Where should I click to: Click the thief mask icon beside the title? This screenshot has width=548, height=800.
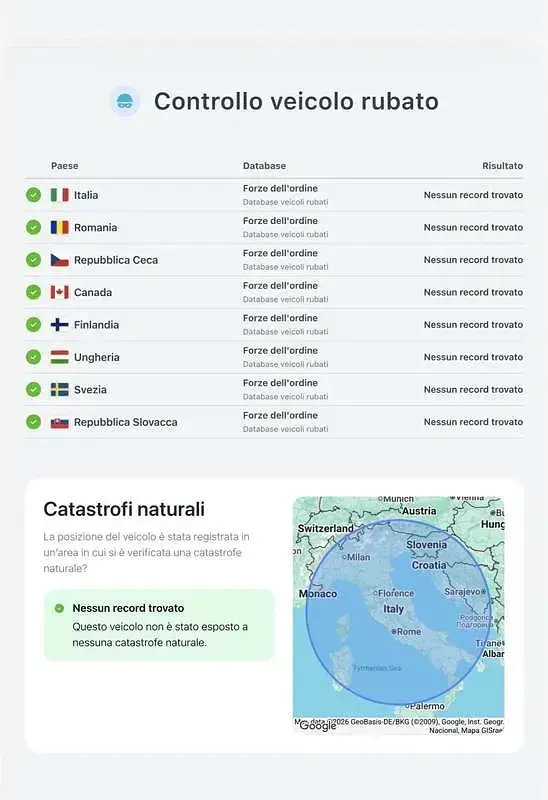pos(125,101)
